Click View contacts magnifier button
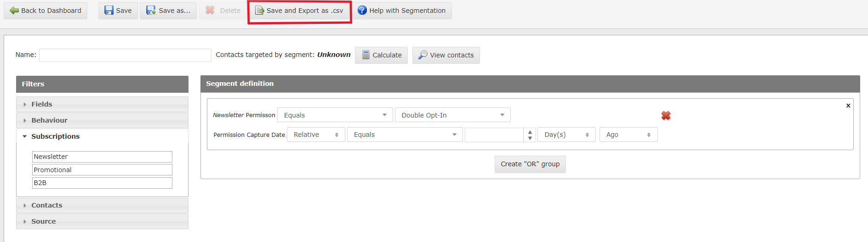 (x=445, y=55)
